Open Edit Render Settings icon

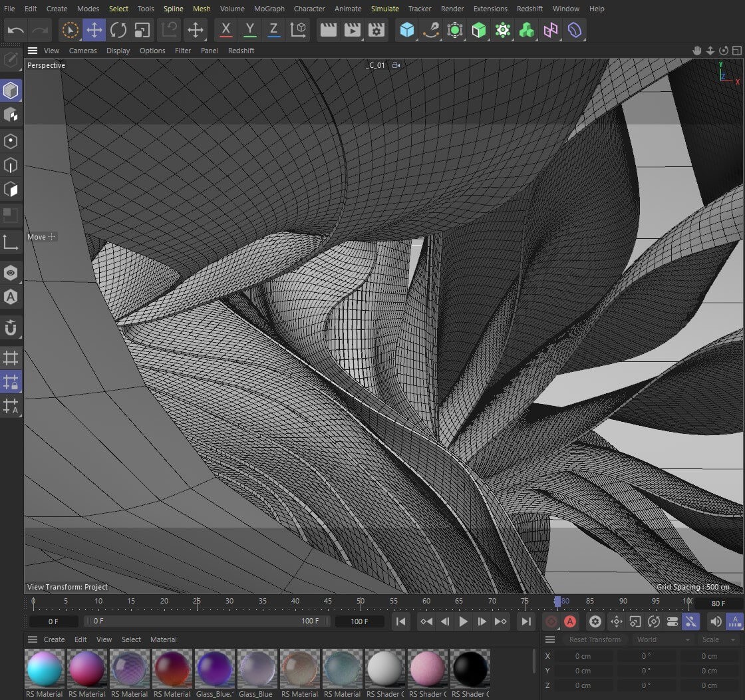376,30
